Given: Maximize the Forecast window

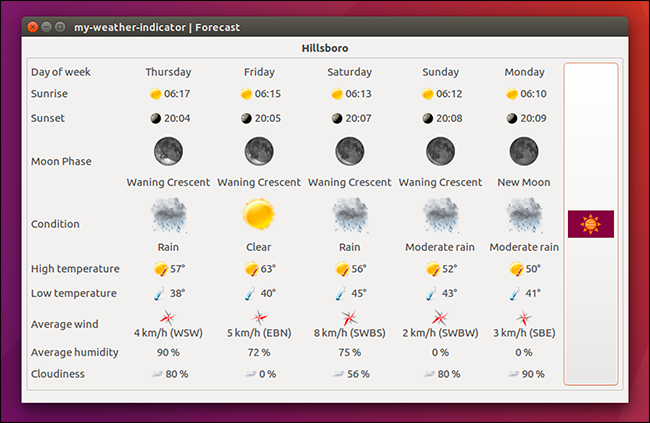Looking at the screenshot, I should point(60,27).
